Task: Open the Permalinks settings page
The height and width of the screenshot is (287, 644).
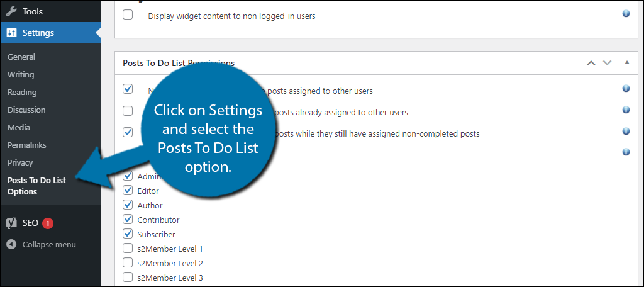Action: (26, 145)
